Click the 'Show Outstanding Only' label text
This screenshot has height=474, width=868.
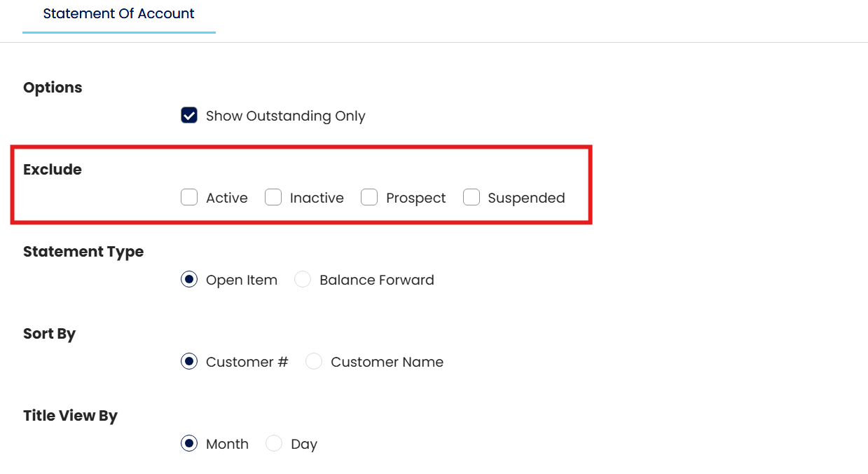285,116
